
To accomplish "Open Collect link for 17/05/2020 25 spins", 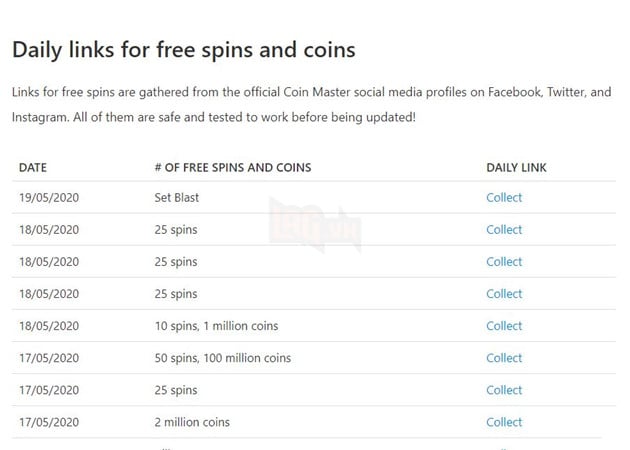I will (504, 390).
